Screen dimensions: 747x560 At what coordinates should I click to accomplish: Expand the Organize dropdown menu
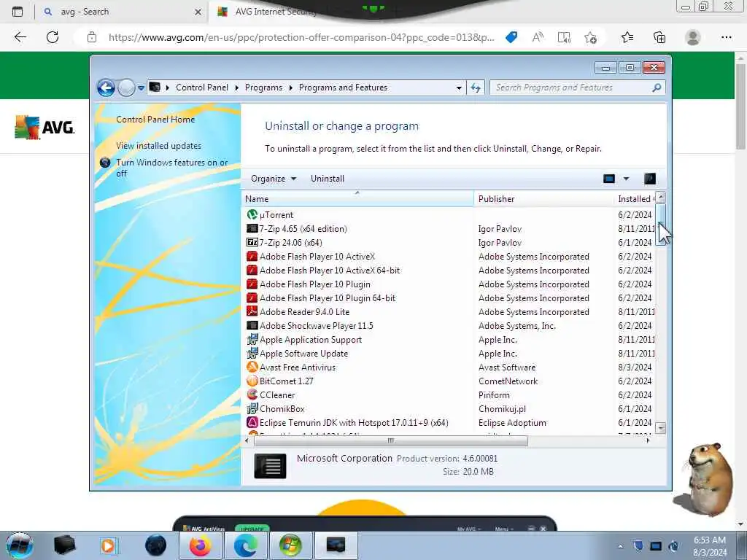274,179
